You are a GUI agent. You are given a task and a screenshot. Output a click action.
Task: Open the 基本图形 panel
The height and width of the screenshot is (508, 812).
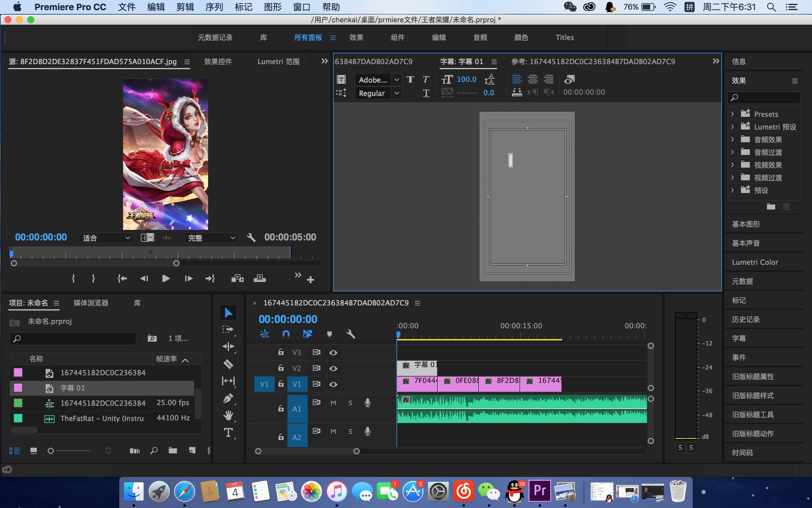[x=746, y=224]
